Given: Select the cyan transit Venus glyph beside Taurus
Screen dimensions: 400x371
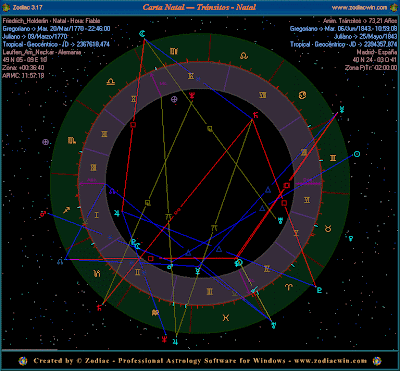Looking at the screenshot, I should coord(350,238).
